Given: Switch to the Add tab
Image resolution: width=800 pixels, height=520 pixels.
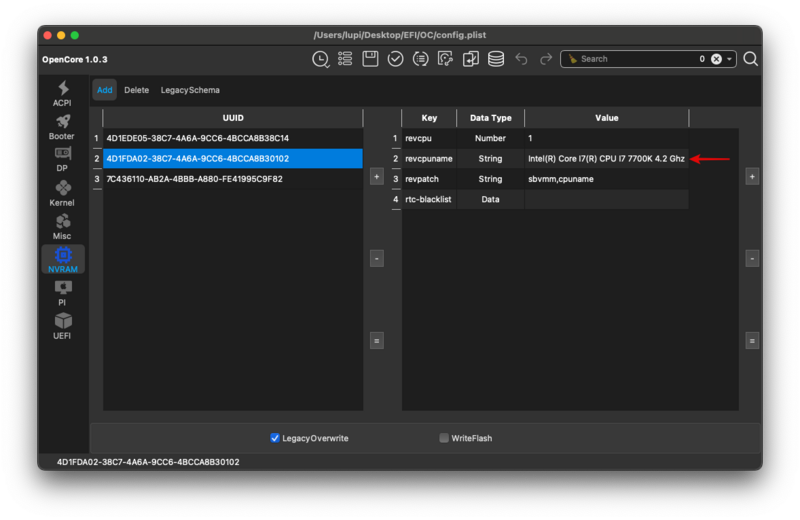Looking at the screenshot, I should 105,90.
